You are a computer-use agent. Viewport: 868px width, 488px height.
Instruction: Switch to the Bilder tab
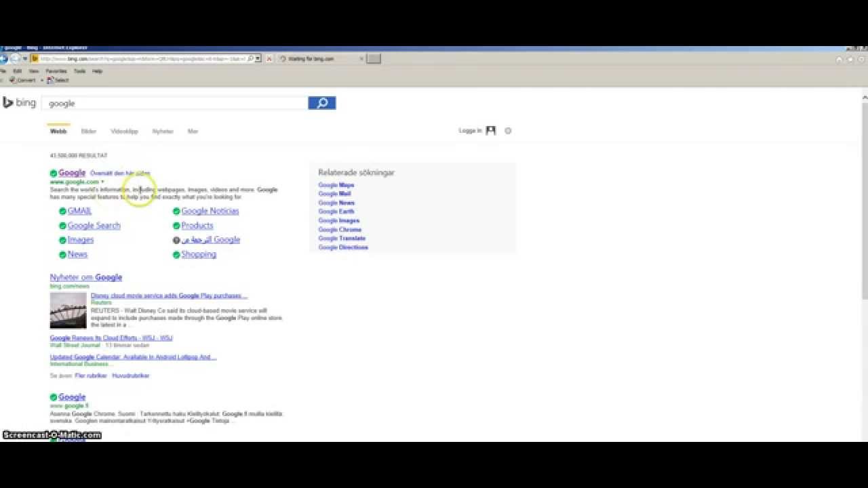(x=89, y=131)
